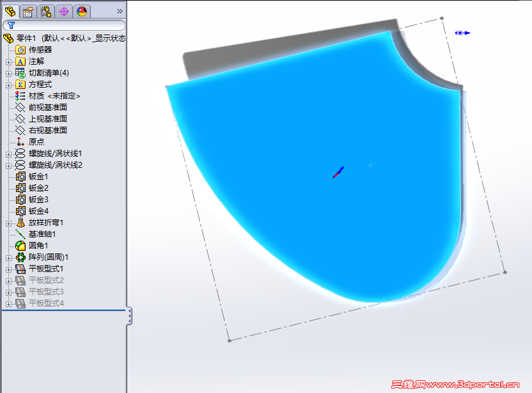Select the 放样折弯1 lofted bend icon
The height and width of the screenshot is (393, 532).
(20, 223)
